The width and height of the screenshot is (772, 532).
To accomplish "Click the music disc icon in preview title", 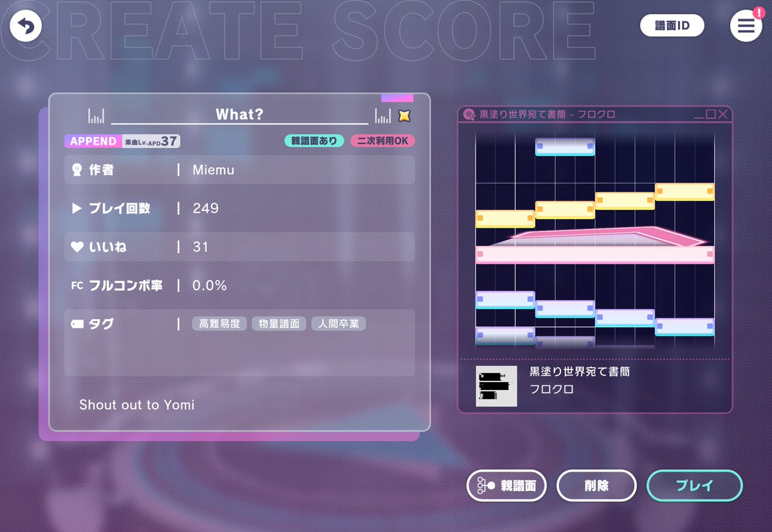I will coord(470,115).
